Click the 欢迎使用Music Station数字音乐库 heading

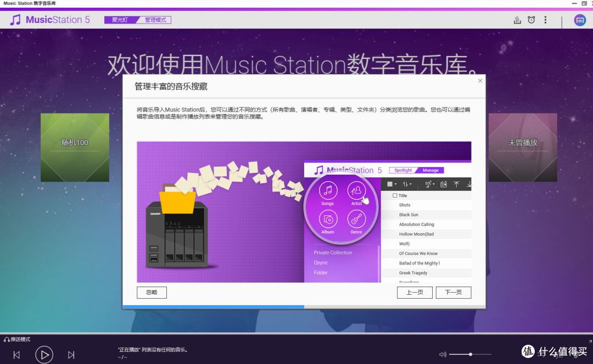coord(292,65)
